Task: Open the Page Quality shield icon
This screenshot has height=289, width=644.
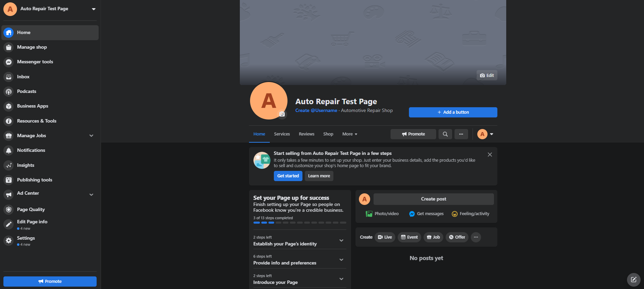Action: (9, 210)
